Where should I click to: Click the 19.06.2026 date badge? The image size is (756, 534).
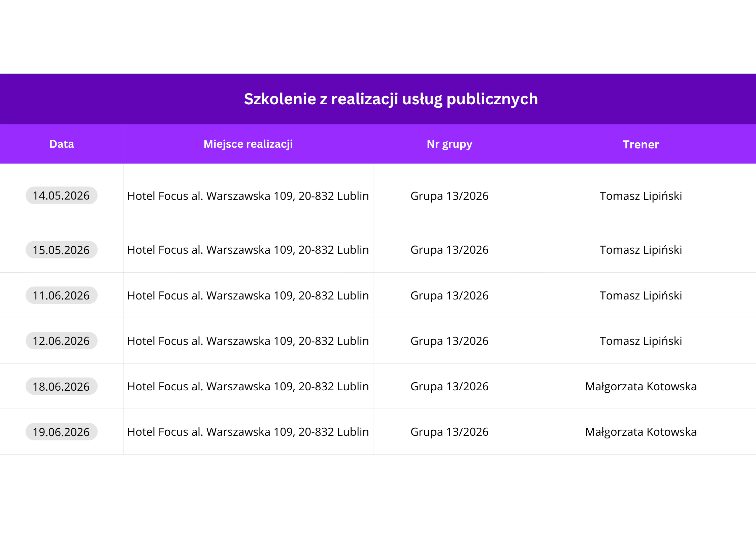(61, 432)
